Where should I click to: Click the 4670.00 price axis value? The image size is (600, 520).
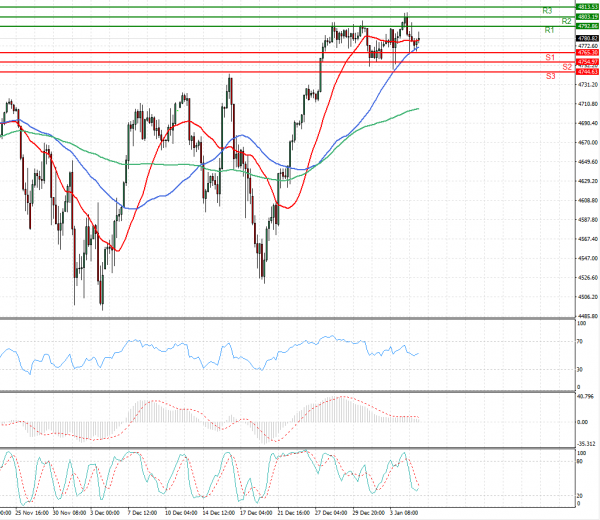coord(588,142)
